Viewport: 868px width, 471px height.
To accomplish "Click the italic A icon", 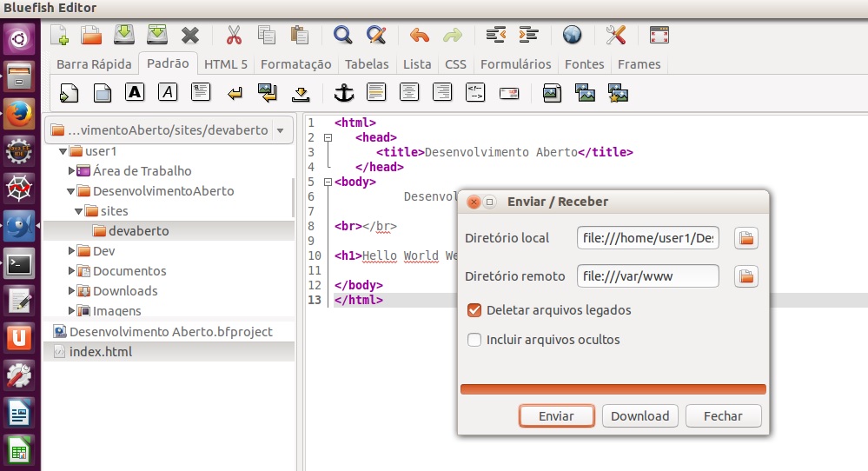I will pos(168,92).
